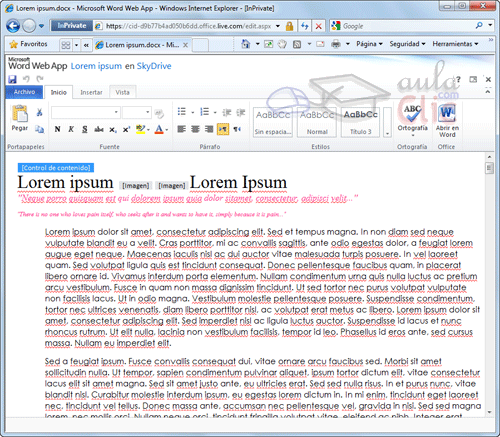The width and height of the screenshot is (500, 437).
Task: Apply the Sin espaciado style
Action: coord(273,122)
